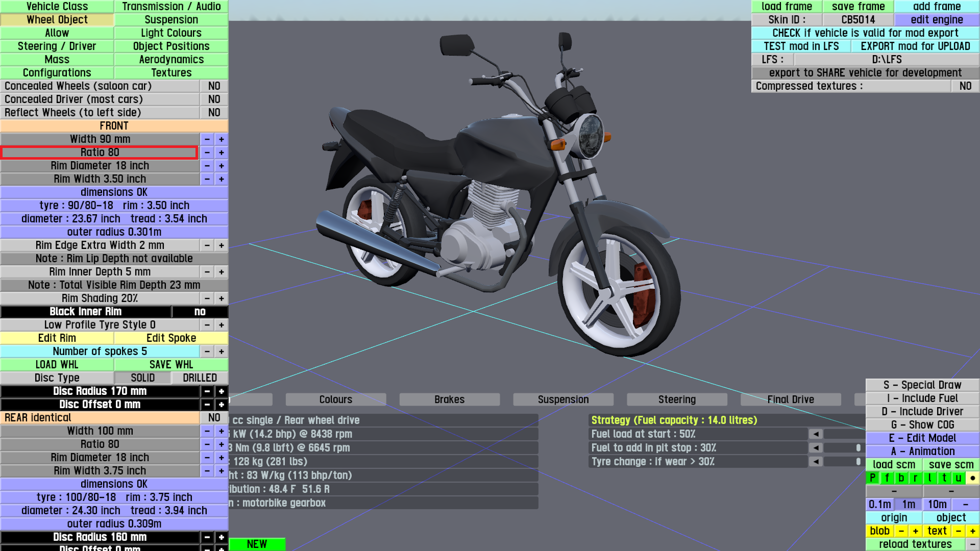Viewport: 980px width, 551px height.
Task: Toggle Concealed Wheels NO setting
Action: point(214,86)
